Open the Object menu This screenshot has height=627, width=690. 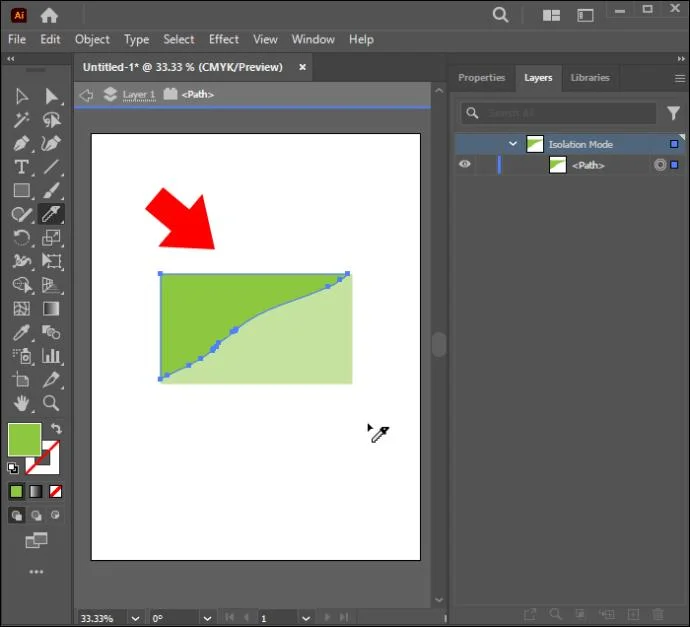pyautogui.click(x=92, y=39)
